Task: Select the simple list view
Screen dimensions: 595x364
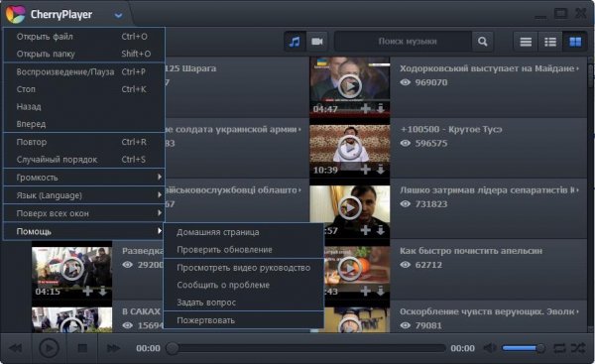Action: [x=526, y=42]
